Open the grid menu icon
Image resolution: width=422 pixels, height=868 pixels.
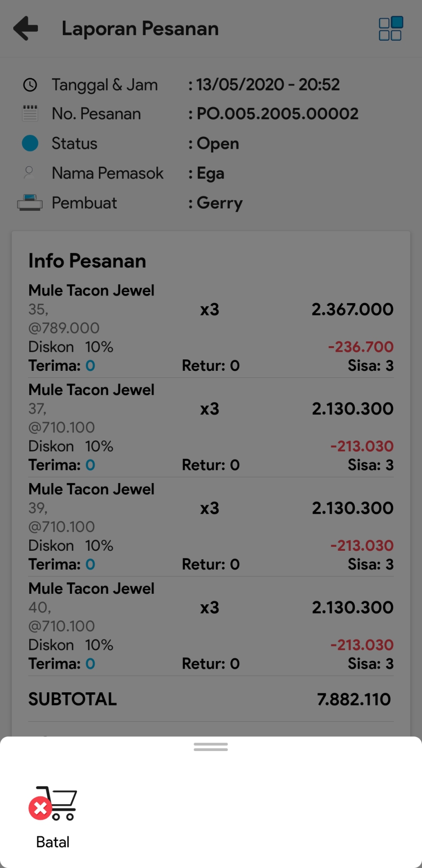(390, 29)
